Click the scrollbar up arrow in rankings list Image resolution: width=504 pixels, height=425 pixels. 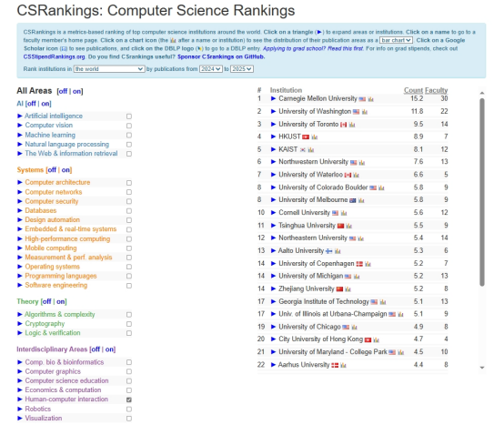tap(482, 93)
